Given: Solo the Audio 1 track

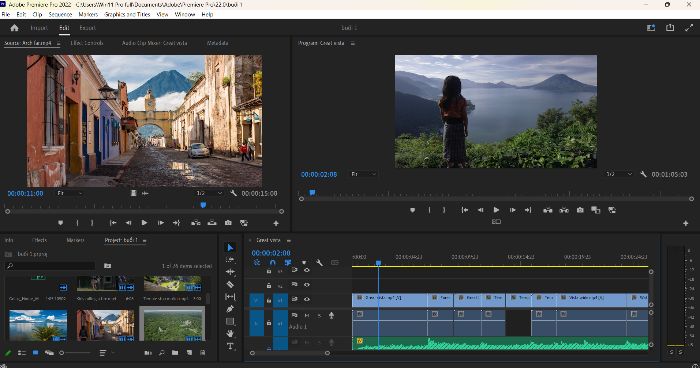Looking at the screenshot, I should 319,315.
